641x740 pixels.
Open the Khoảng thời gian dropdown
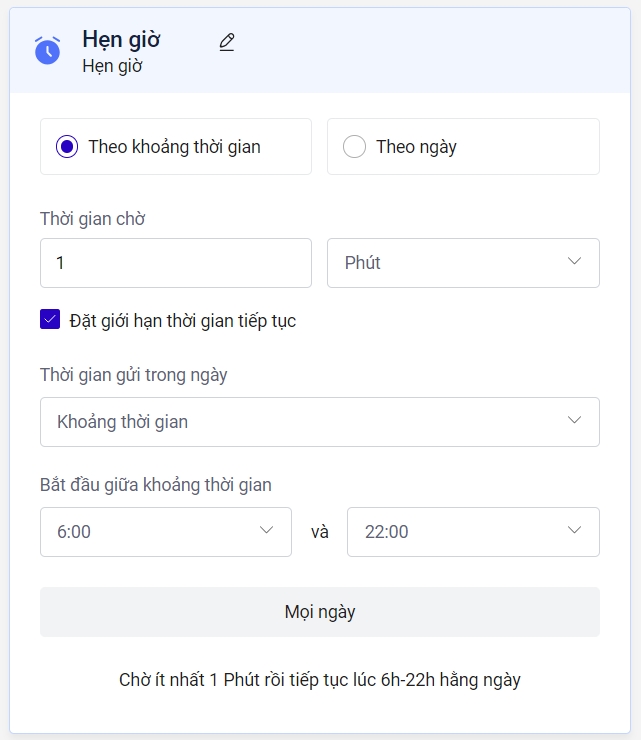click(x=320, y=422)
